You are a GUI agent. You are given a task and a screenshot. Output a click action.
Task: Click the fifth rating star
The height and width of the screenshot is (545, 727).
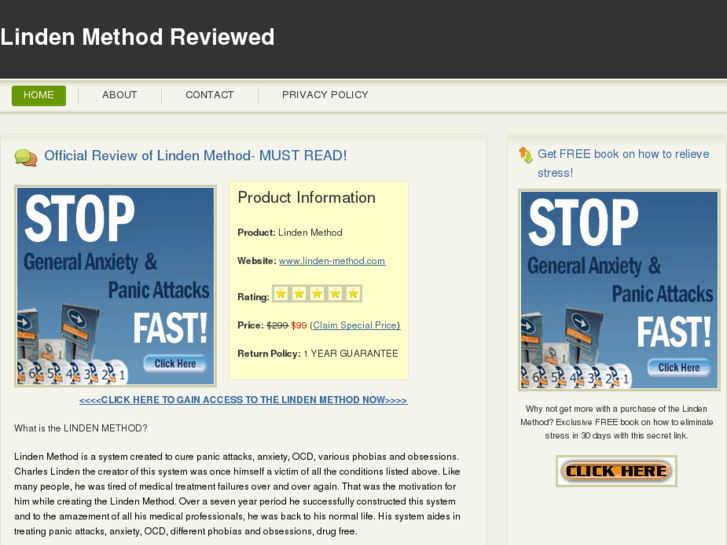(x=353, y=294)
